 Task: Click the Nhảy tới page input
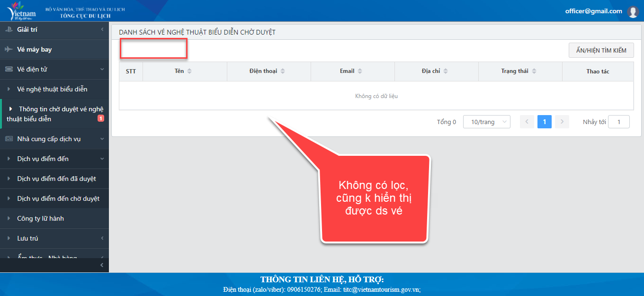pyautogui.click(x=618, y=122)
